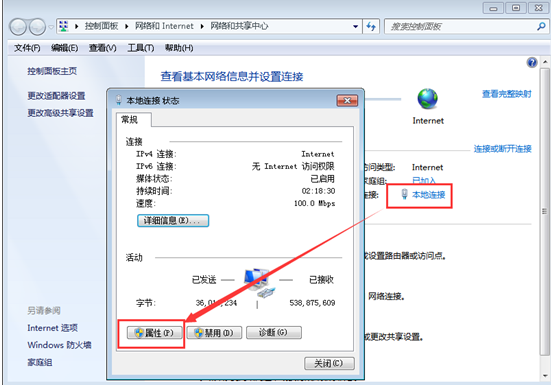Click the magnifier search icon
The image size is (551, 385).
[541, 26]
